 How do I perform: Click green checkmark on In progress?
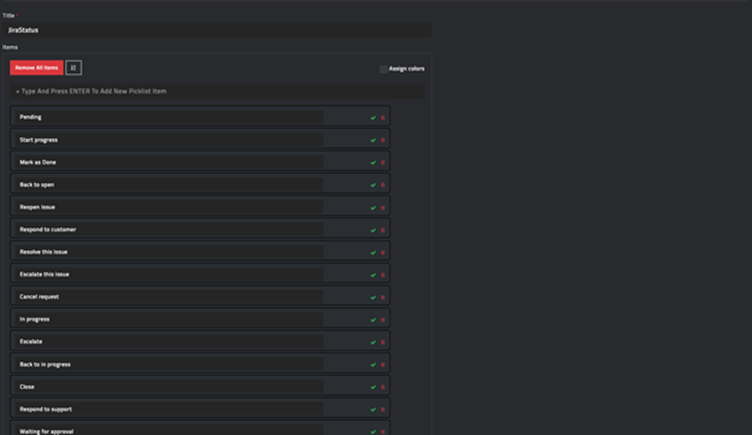pyautogui.click(x=373, y=320)
